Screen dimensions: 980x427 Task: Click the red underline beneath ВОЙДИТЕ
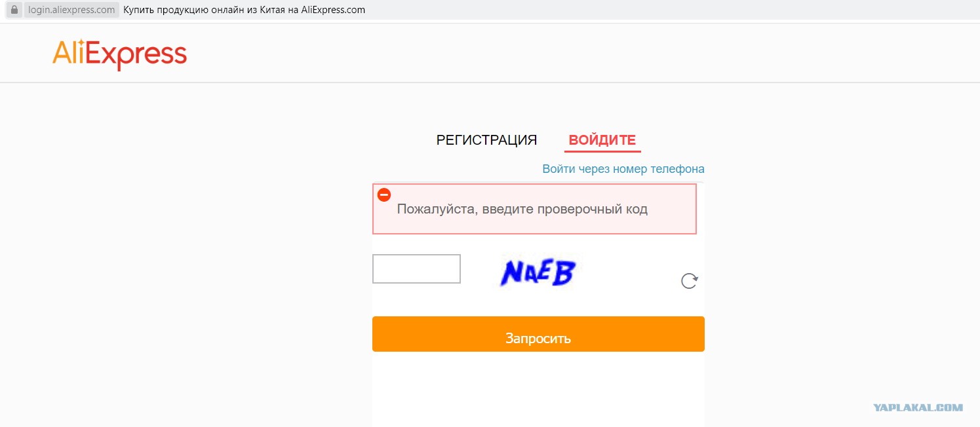(x=602, y=151)
